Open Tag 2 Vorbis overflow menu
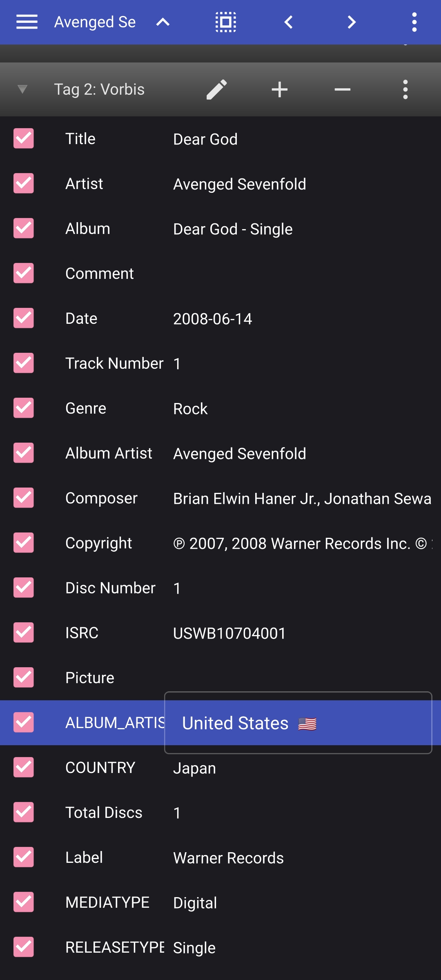 coord(405,89)
